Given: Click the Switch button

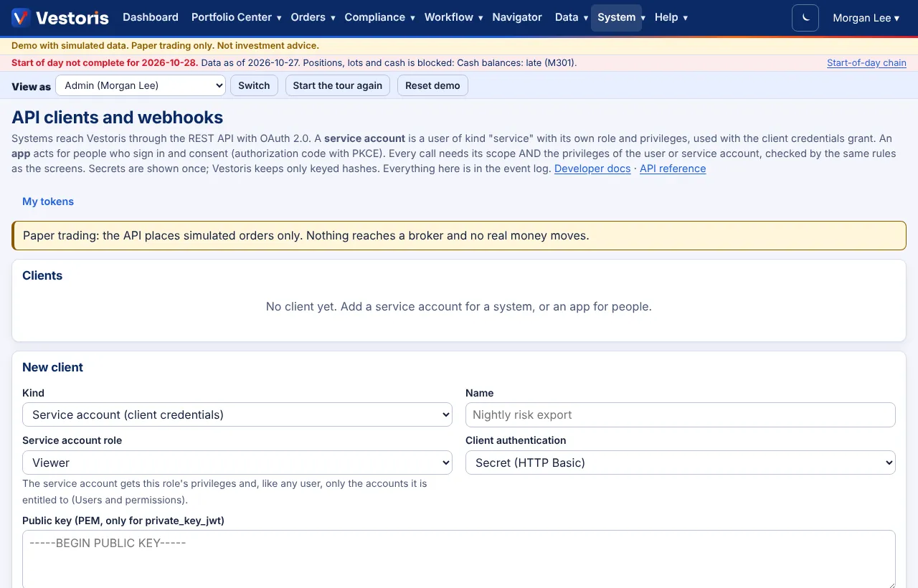Looking at the screenshot, I should [x=254, y=85].
